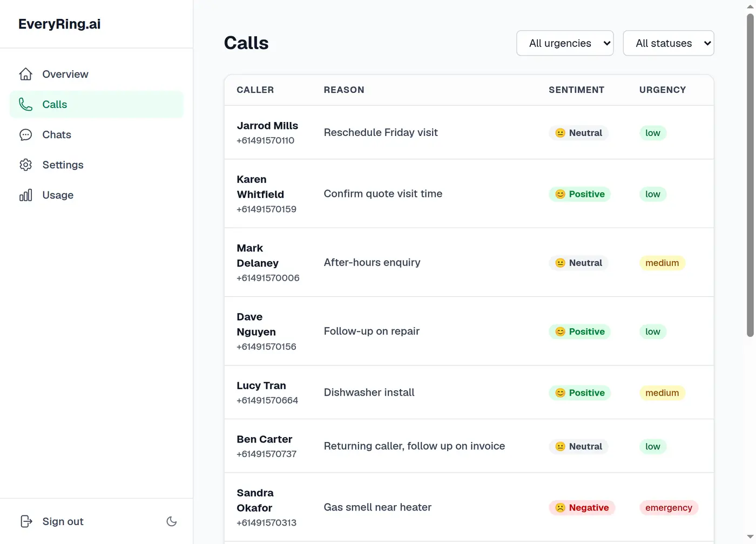
Task: Click the After-hours enquiry reason
Action: (372, 262)
